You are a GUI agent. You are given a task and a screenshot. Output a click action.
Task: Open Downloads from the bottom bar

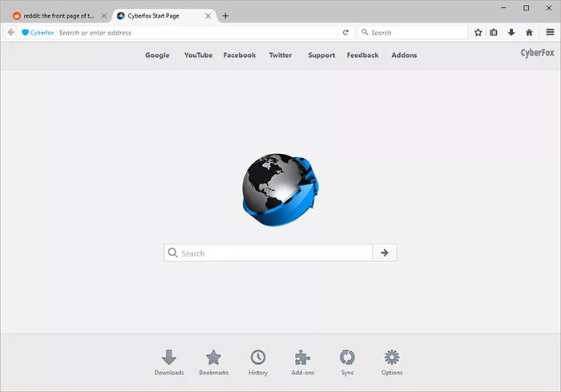coord(169,362)
